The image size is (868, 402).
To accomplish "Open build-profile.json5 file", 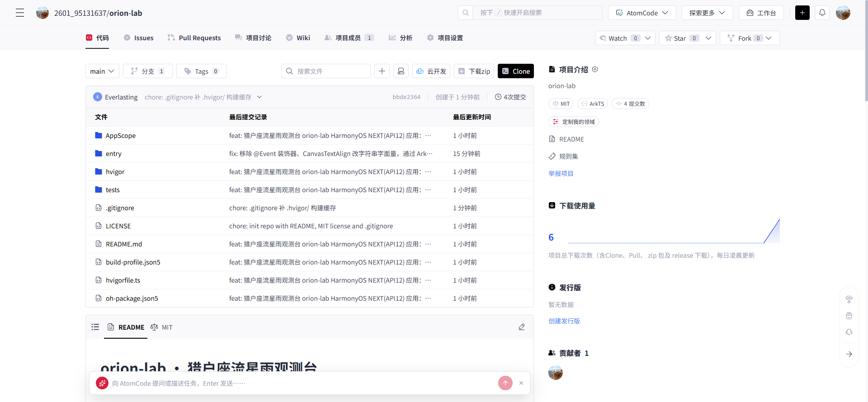I will (133, 262).
